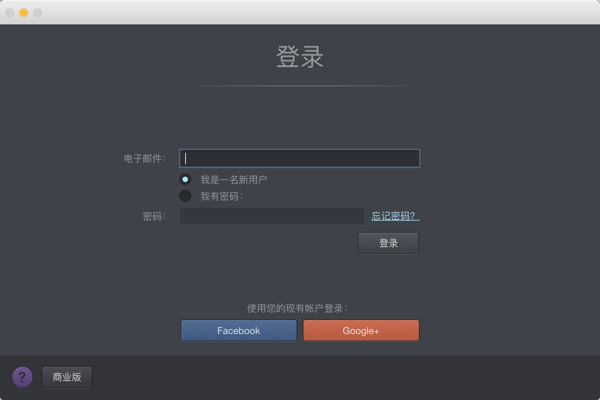Minimize the window with the yellow button
Screen dimensions: 600x400
coord(24,13)
